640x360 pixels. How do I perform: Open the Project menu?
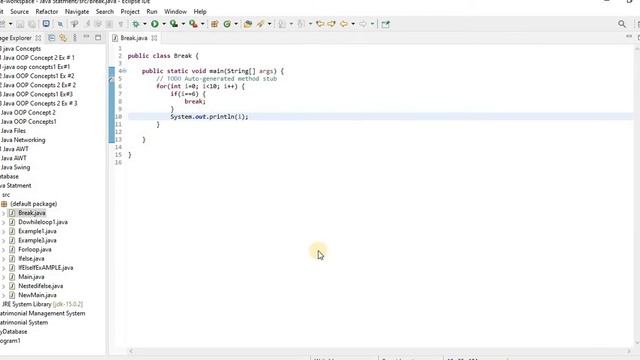point(130,11)
